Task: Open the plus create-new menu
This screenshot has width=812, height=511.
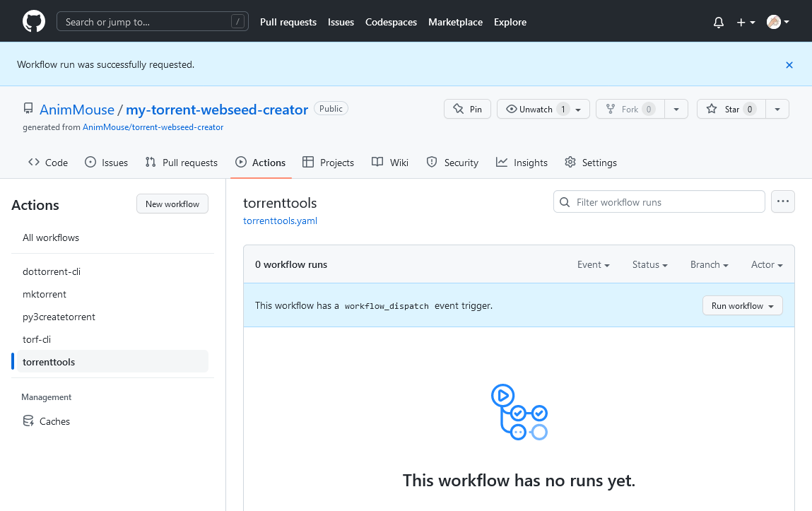Action: point(746,22)
